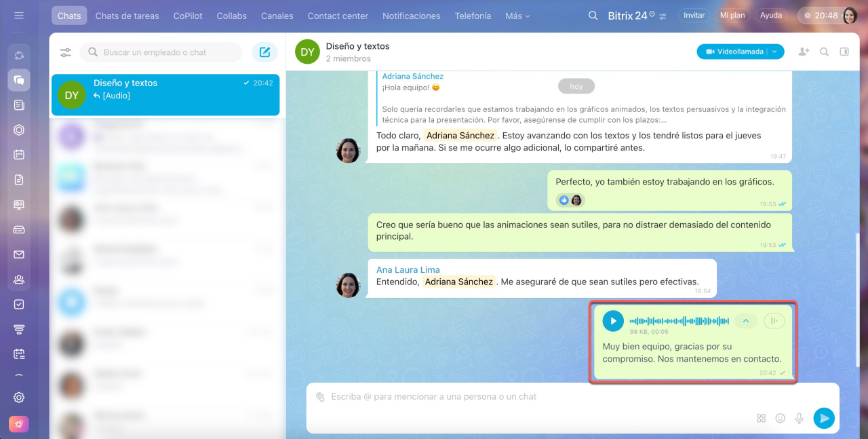This screenshot has height=439, width=868.
Task: Open the settings gear in left sidebar
Action: (x=19, y=398)
